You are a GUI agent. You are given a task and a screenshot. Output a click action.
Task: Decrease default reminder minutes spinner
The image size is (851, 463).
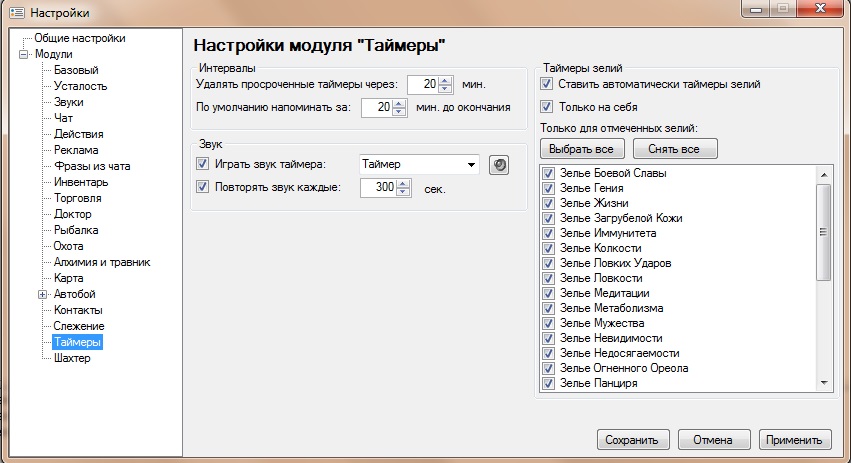tap(399, 111)
